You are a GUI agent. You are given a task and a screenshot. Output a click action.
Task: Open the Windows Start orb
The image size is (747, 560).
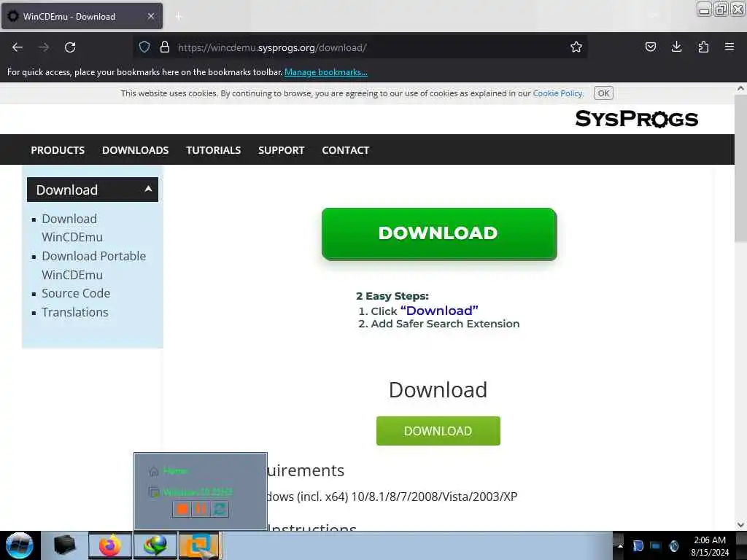19,545
